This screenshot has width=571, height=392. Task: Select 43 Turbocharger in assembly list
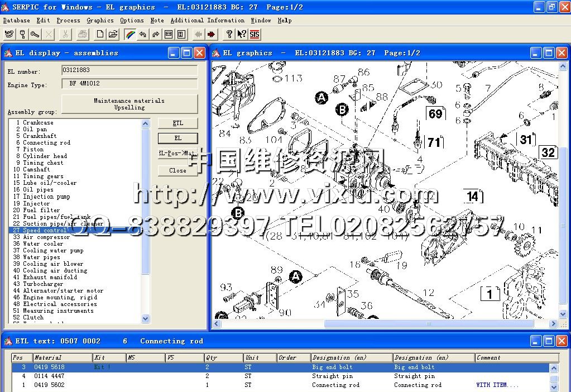click(x=43, y=284)
